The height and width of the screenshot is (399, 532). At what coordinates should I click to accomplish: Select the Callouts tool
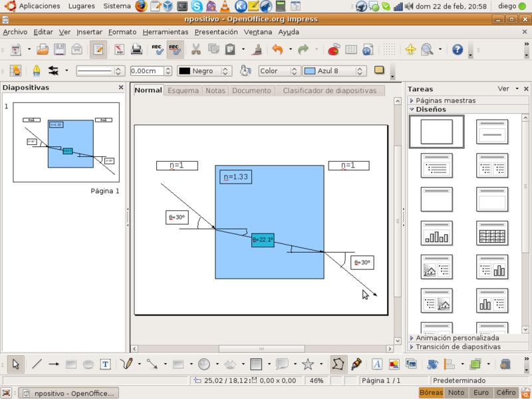pyautogui.click(x=282, y=364)
